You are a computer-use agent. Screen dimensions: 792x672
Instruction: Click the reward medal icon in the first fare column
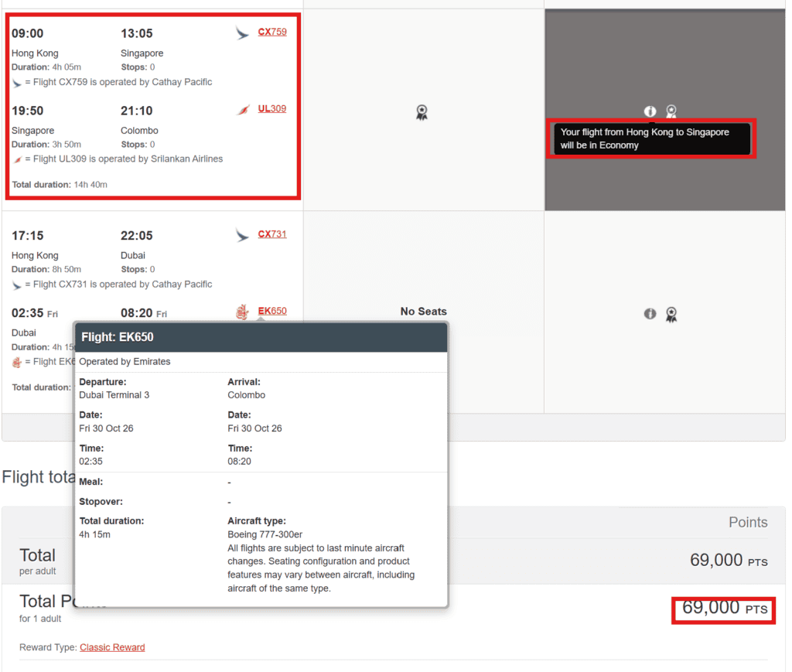[422, 112]
